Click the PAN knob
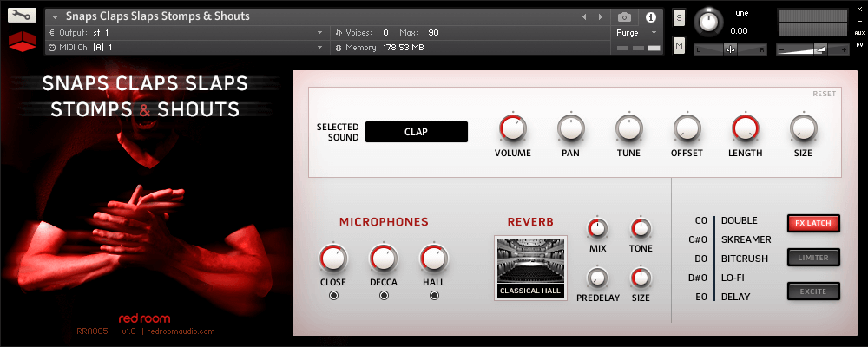This screenshot has width=868, height=347. [x=571, y=128]
